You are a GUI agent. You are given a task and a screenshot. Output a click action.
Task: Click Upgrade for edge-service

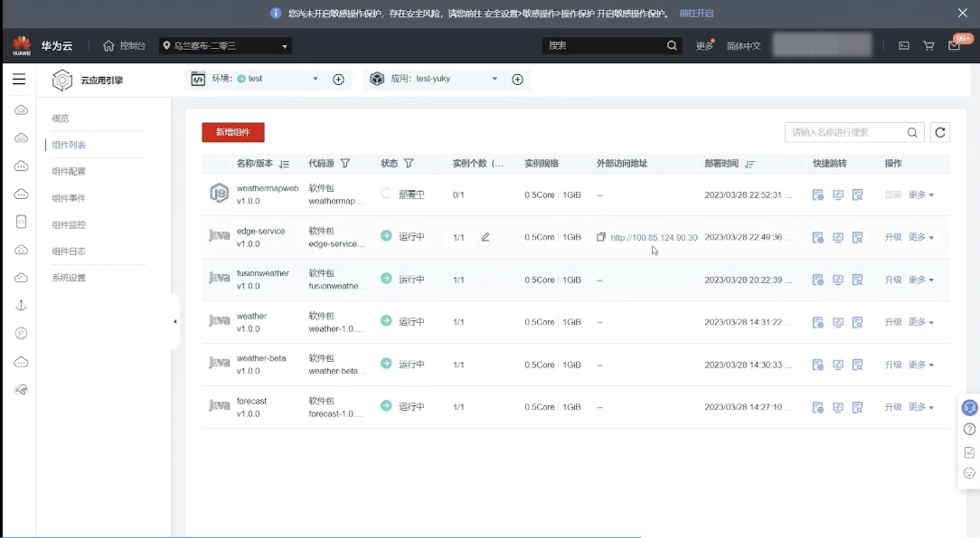coord(893,238)
